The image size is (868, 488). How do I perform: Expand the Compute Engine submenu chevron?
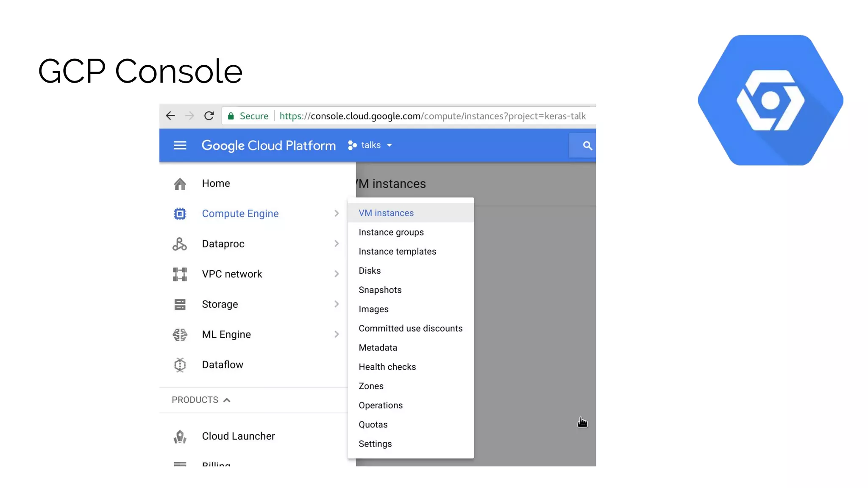[337, 213]
